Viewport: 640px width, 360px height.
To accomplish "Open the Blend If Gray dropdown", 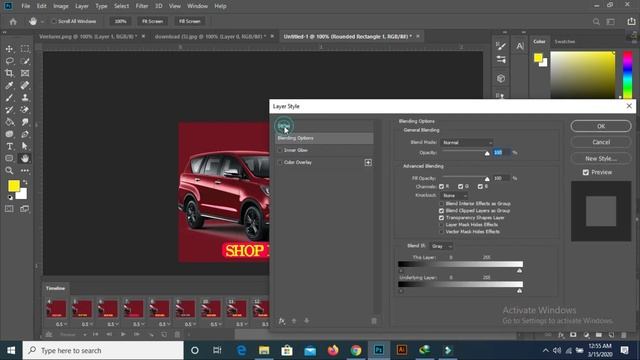I will pyautogui.click(x=441, y=246).
